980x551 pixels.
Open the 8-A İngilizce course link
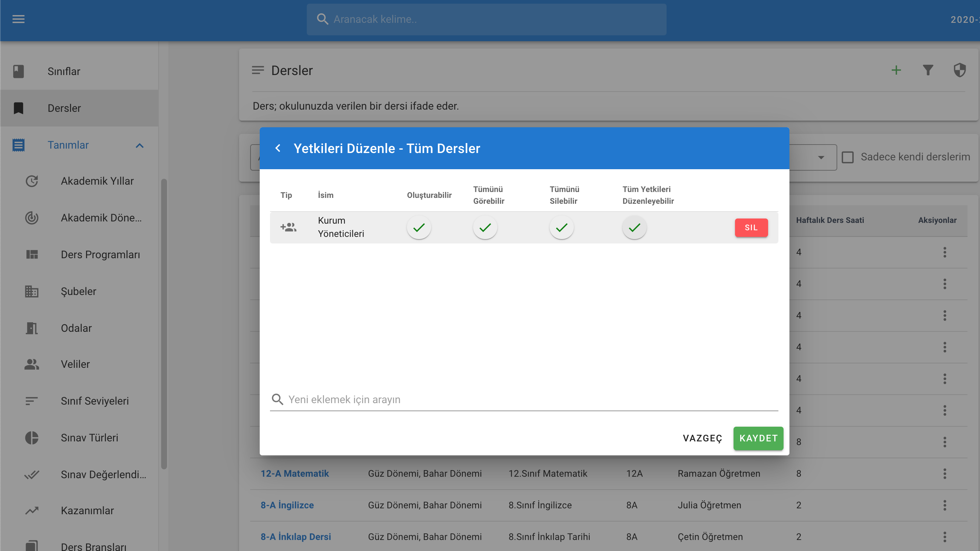[x=287, y=505]
